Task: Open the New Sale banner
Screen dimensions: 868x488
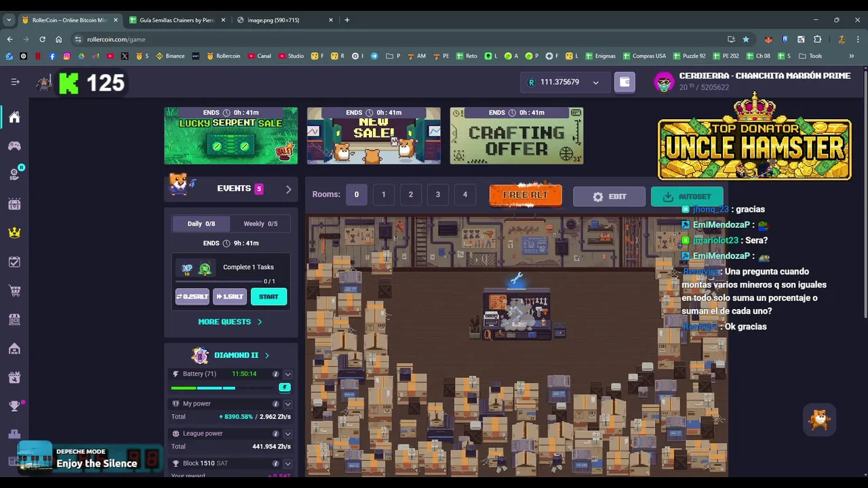Action: tap(374, 136)
